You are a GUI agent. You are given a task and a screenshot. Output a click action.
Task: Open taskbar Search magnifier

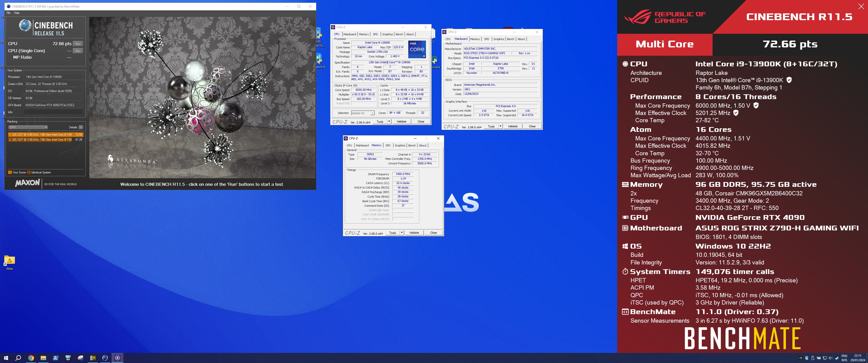(18, 358)
